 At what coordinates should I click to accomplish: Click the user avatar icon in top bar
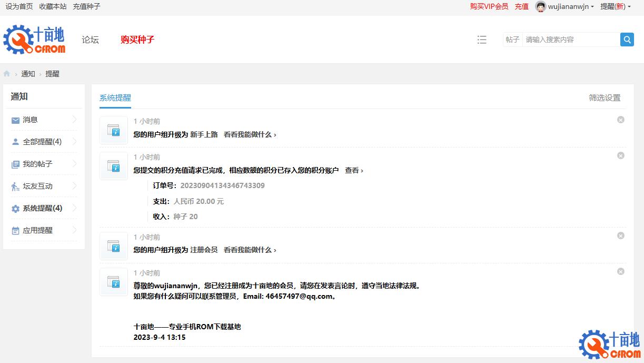coord(540,6)
